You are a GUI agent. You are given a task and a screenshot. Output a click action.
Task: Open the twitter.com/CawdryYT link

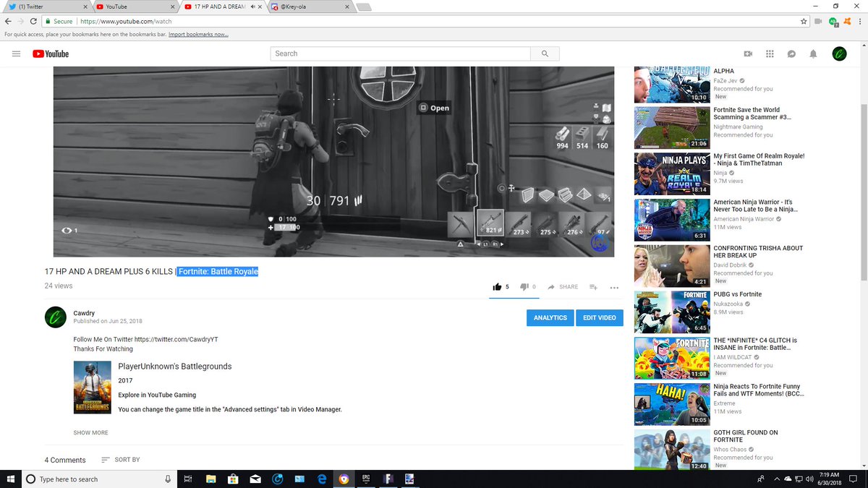pos(176,339)
